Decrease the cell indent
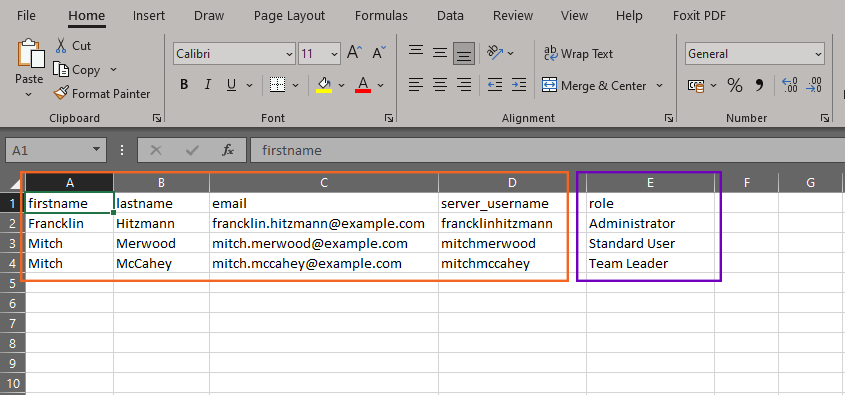Screen dimensions: 845x395 495,85
